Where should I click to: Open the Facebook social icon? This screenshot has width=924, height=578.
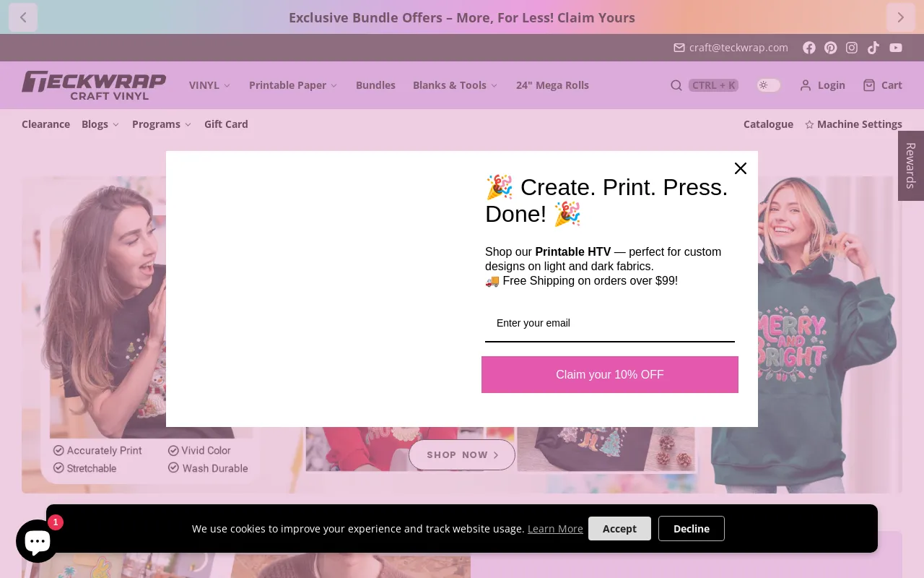809,48
